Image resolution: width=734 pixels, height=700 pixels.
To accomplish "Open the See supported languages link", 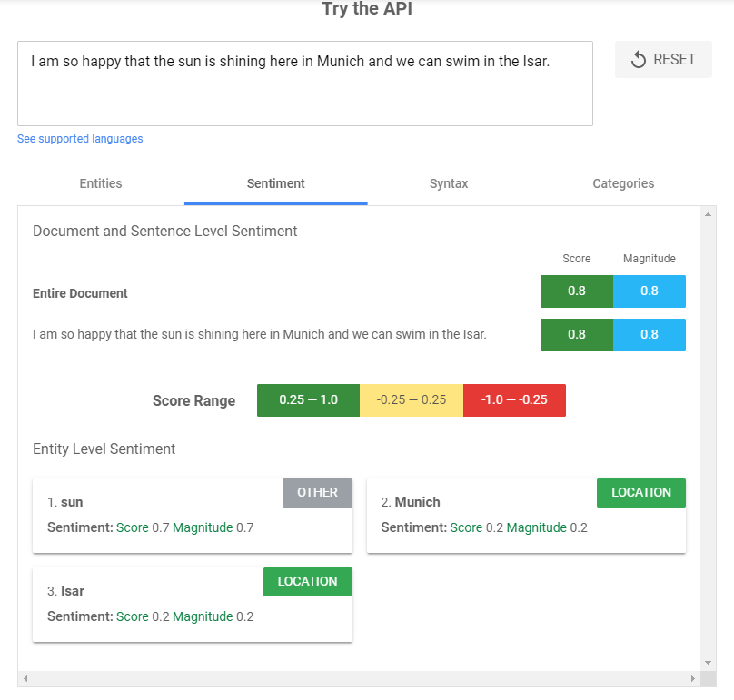I will point(80,139).
